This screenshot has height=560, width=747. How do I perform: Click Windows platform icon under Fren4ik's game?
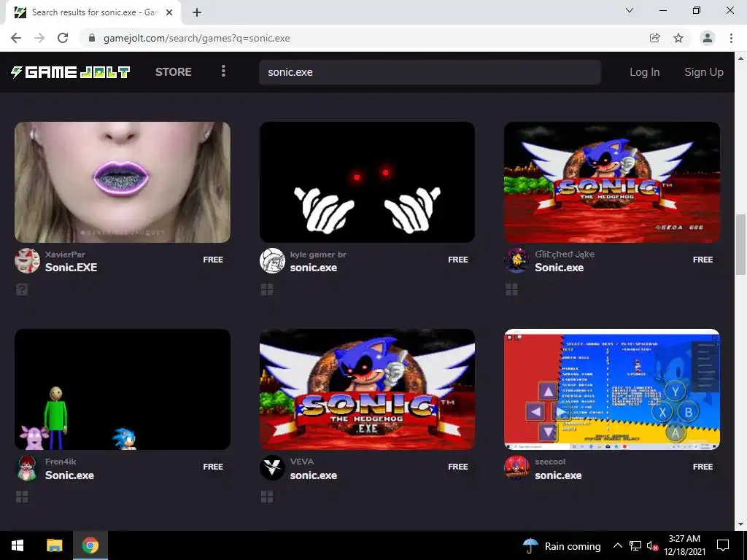coord(22,497)
